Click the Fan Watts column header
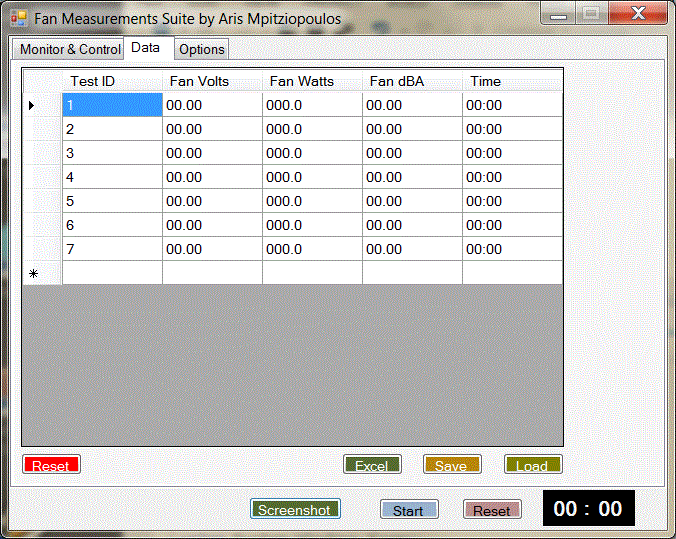The width and height of the screenshot is (676, 539). pyautogui.click(x=312, y=81)
